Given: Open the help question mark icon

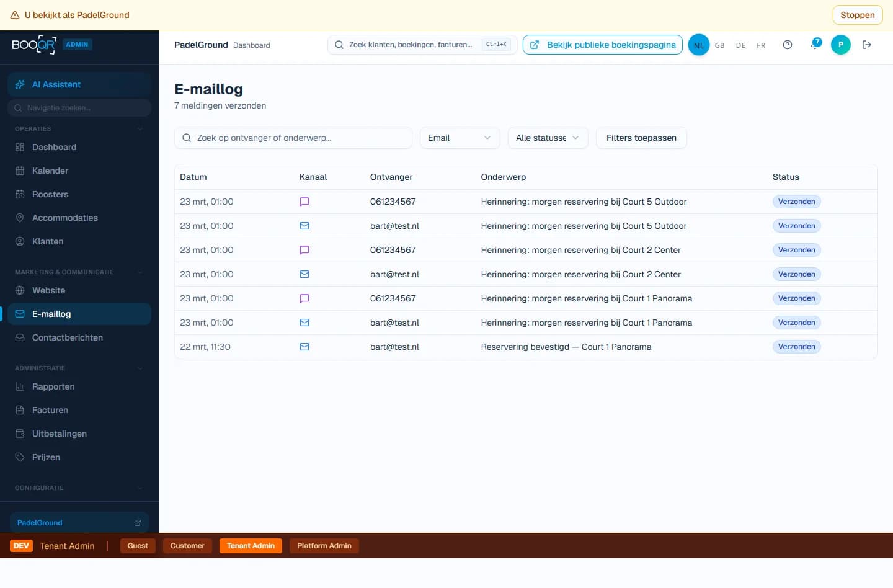Looking at the screenshot, I should [788, 45].
